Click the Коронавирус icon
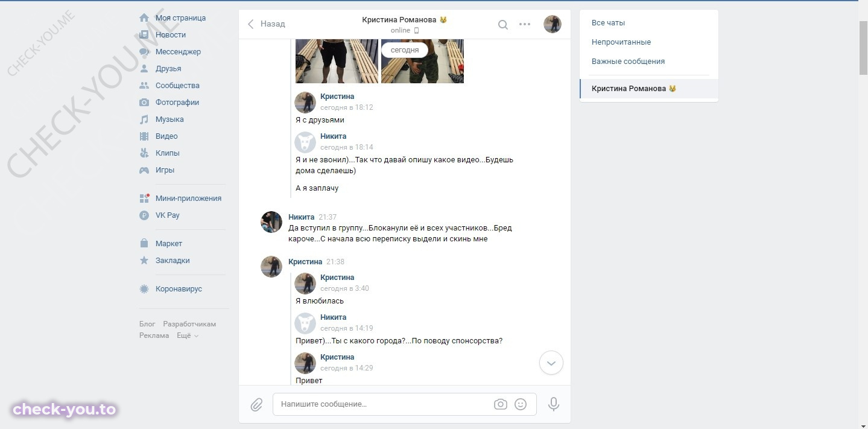Screen dimensions: 868x429 coord(144,289)
